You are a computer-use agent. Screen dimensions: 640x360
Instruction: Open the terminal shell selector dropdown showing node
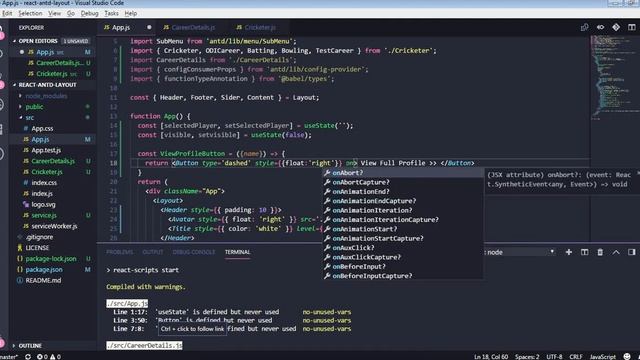click(519, 252)
